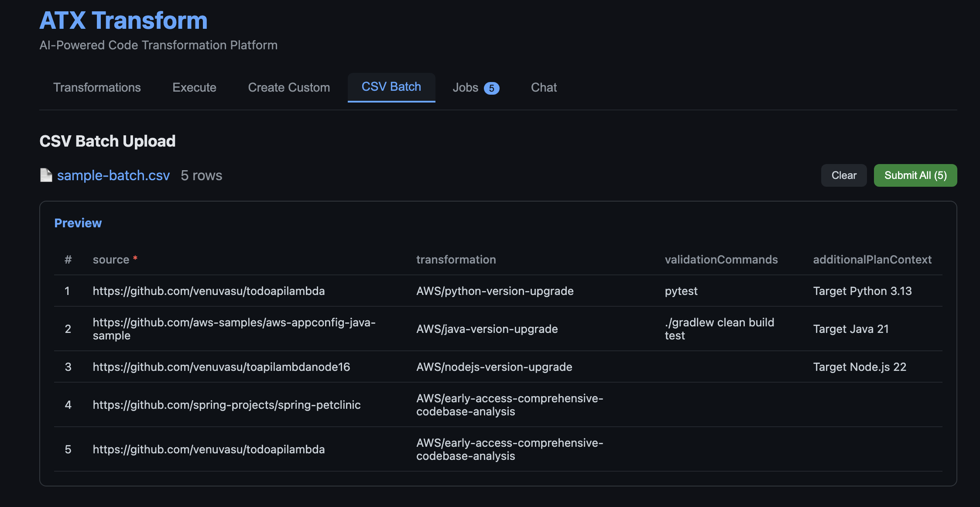
Task: Click AWS/java-version-upgrade cell
Action: coord(487,329)
